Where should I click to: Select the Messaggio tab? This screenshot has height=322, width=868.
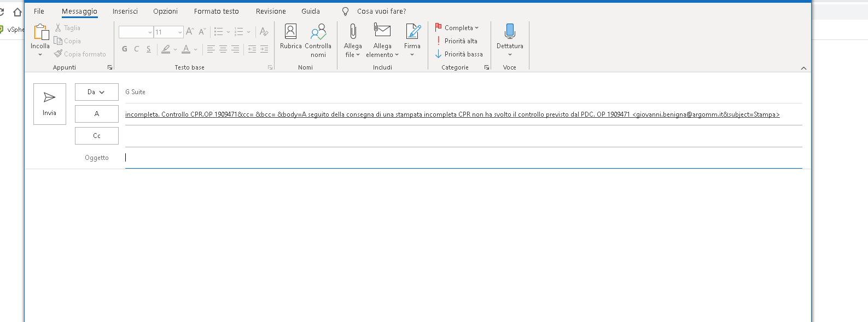(79, 11)
